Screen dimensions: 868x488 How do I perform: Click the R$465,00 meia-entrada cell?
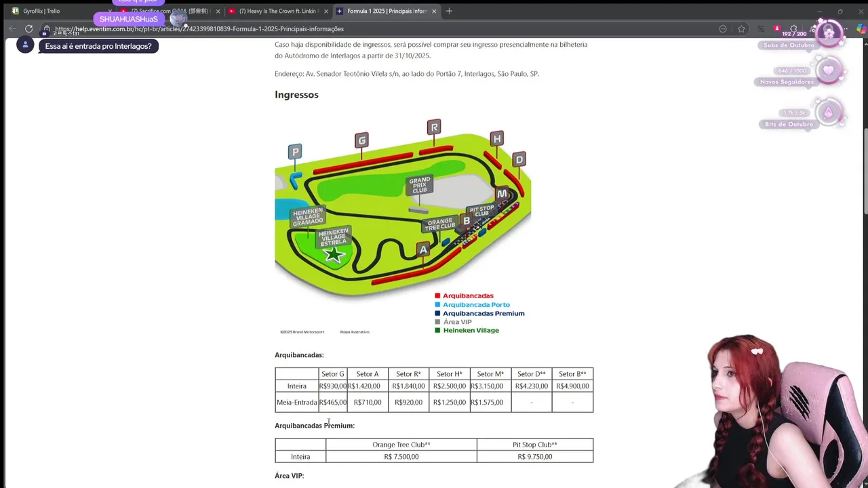(332, 403)
